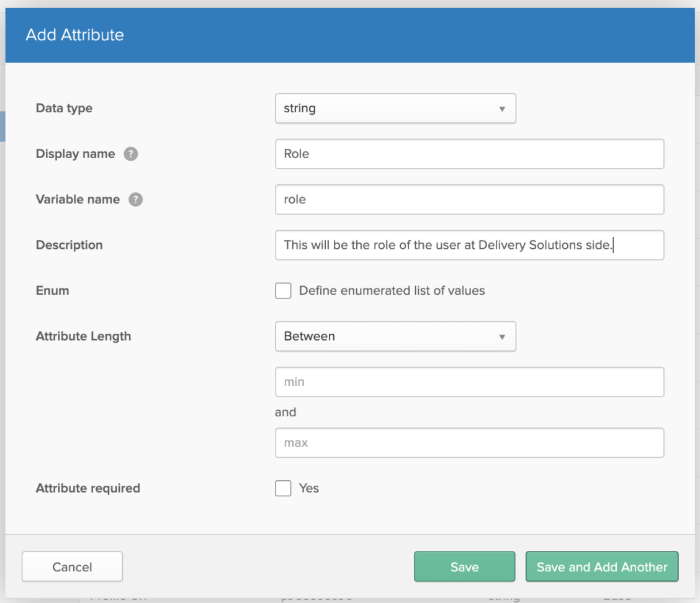The width and height of the screenshot is (700, 603).
Task: Click the Attribute required label
Action: pos(88,488)
